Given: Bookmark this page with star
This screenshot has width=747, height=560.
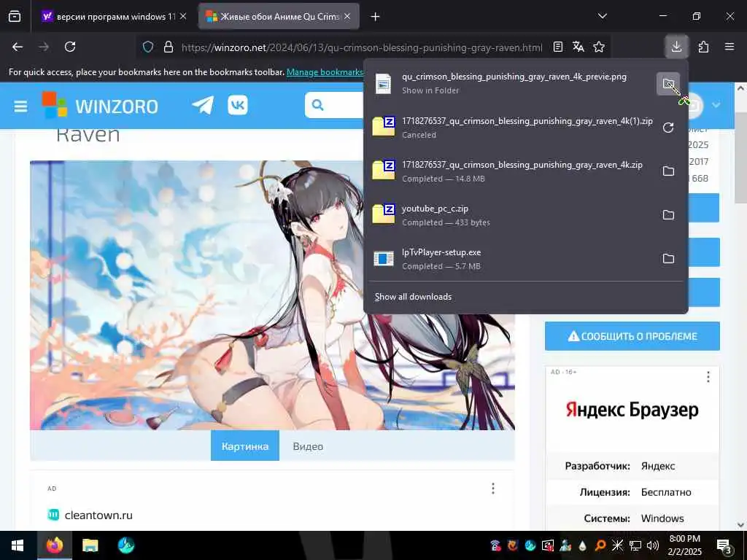Looking at the screenshot, I should [599, 47].
